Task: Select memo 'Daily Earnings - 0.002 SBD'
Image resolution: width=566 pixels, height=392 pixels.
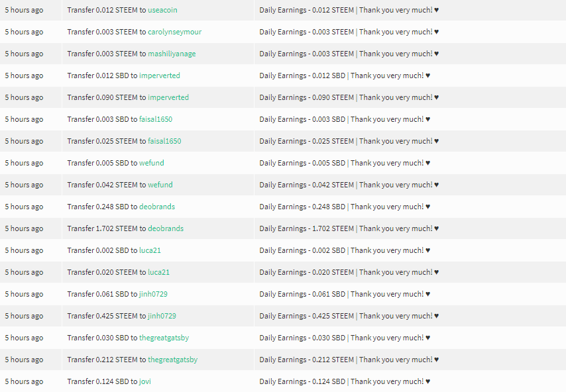Action: (x=302, y=251)
